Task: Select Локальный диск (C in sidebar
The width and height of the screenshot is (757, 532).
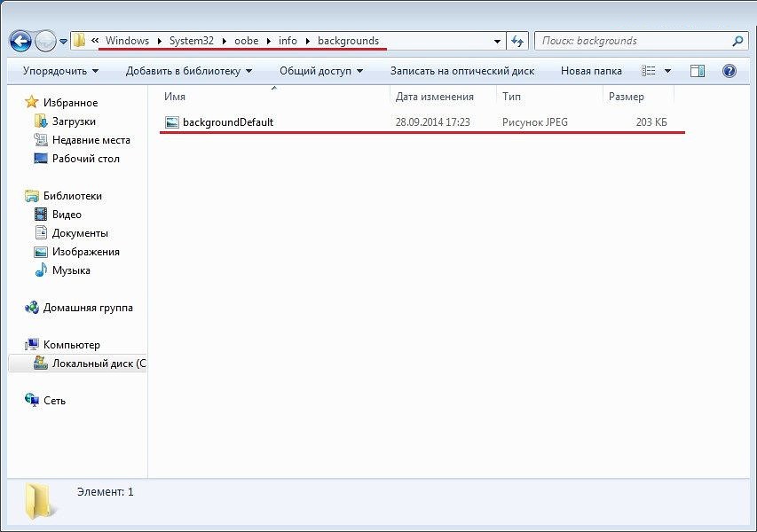Action: click(x=99, y=364)
